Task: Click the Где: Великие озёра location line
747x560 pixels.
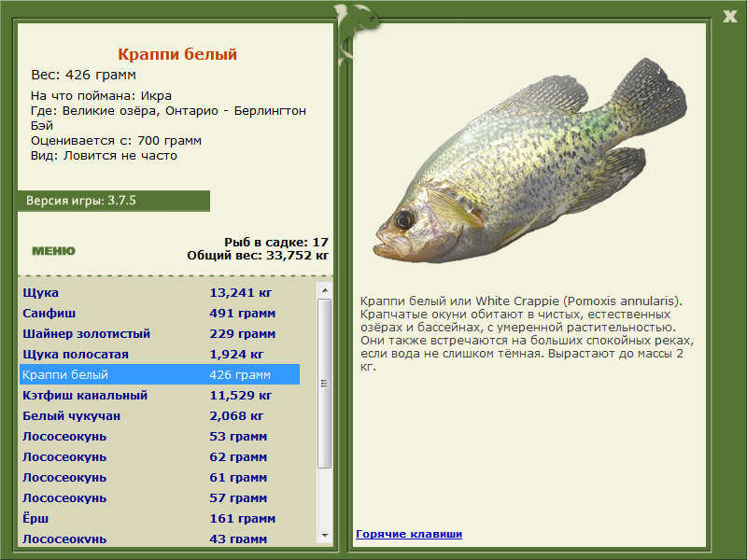Action: 168,118
